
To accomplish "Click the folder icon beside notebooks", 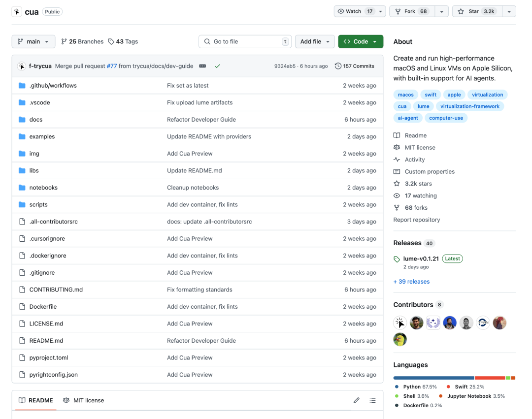I will tap(22, 188).
